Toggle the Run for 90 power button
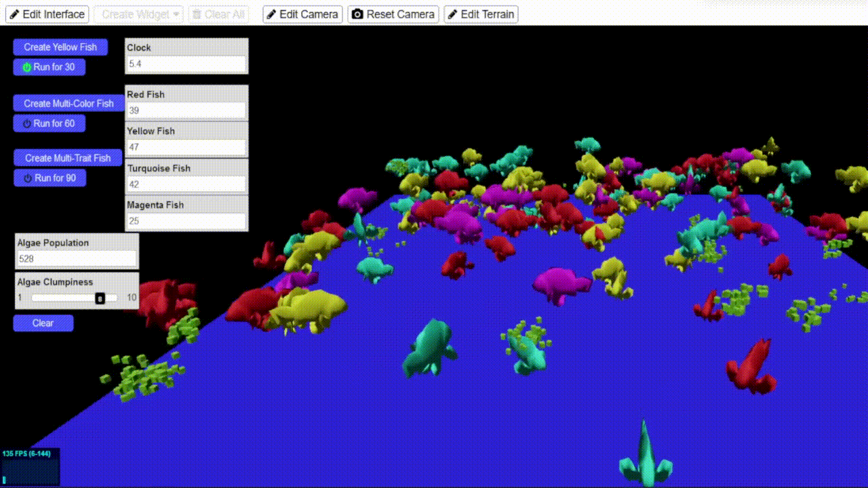Image resolution: width=868 pixels, height=488 pixels. point(50,178)
